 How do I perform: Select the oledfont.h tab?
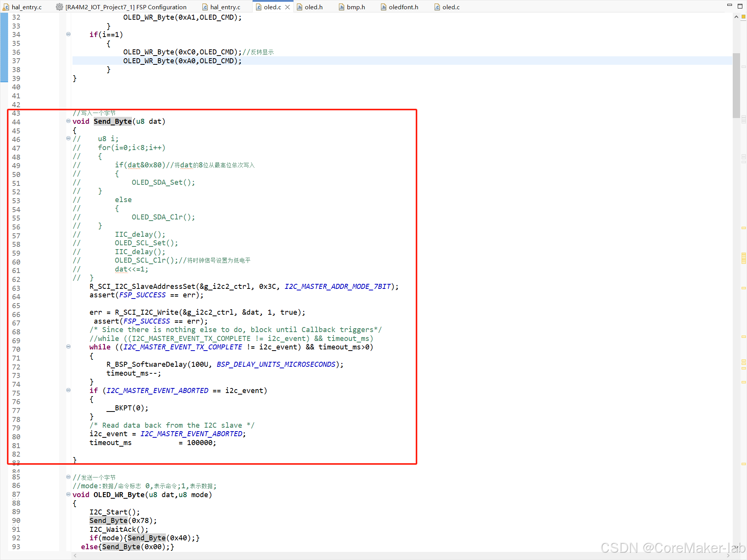(x=403, y=7)
